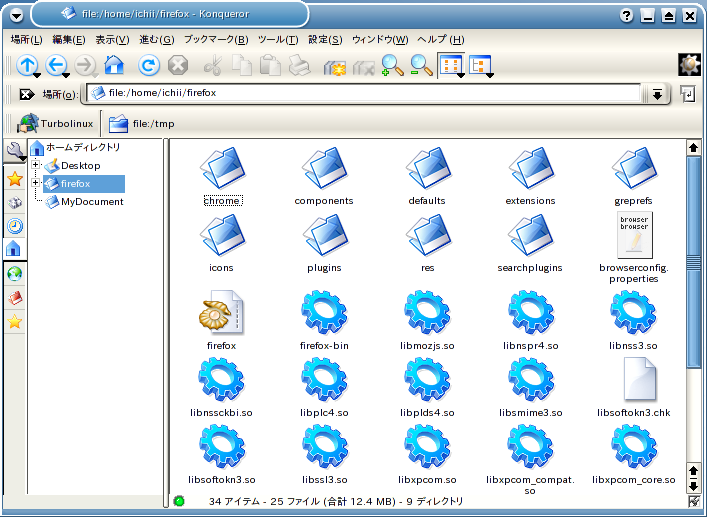Open Home folder tab in sidebar

(15, 248)
